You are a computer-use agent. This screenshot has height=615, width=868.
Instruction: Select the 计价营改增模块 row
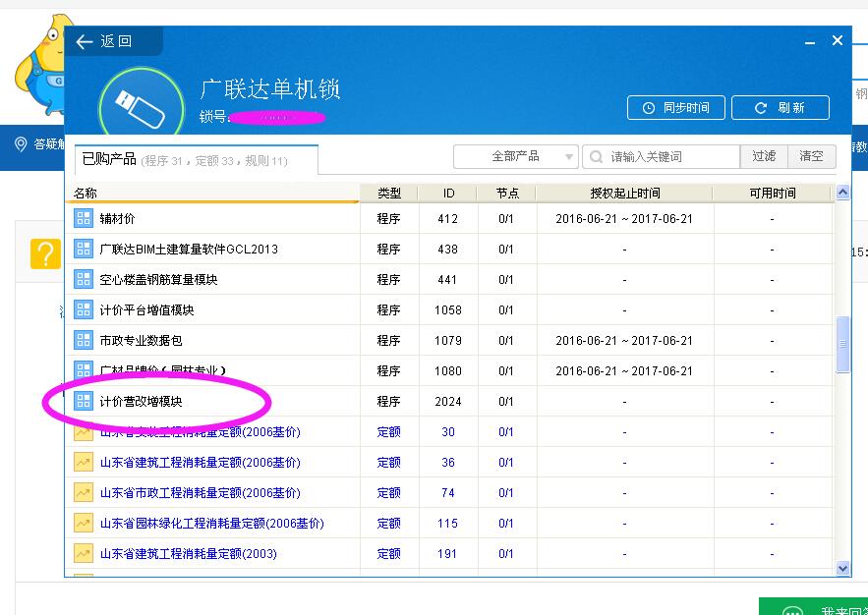coord(449,401)
